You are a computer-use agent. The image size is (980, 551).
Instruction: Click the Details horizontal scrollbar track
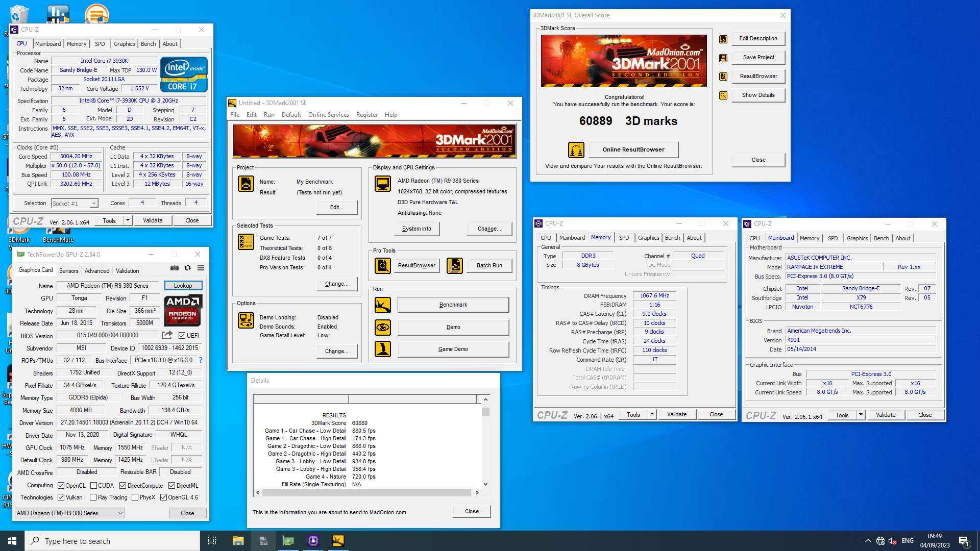point(366,493)
